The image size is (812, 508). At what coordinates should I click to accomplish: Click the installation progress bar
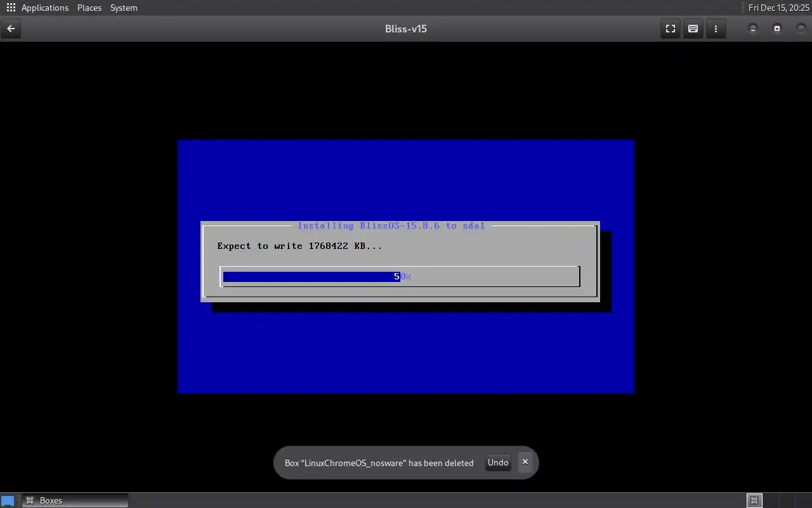click(400, 276)
